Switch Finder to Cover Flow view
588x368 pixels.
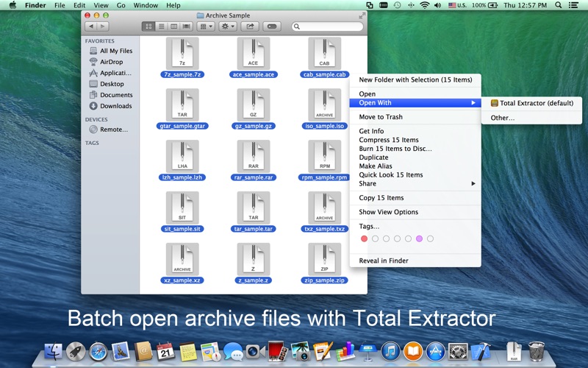(187, 26)
